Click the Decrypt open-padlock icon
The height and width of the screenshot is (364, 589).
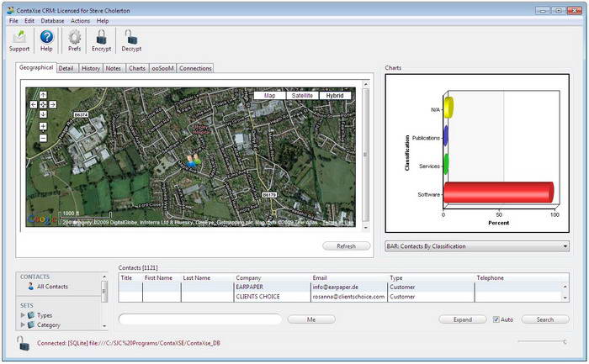131,37
